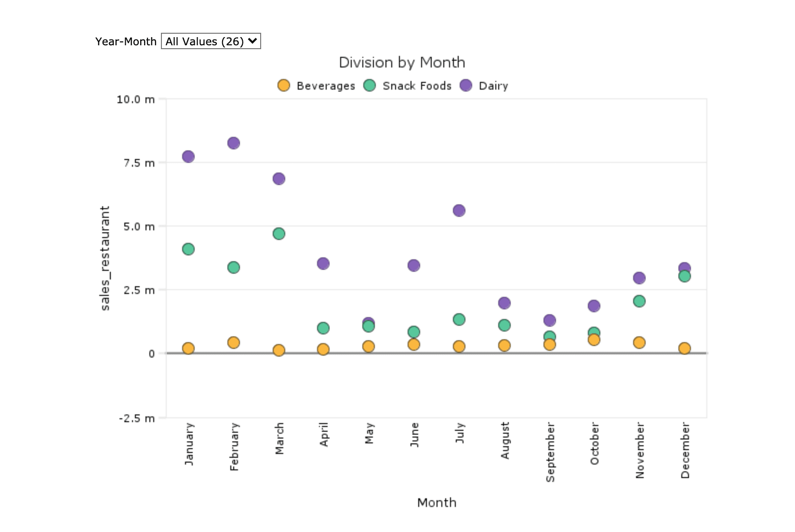Select the February Dairy data point
The width and height of the screenshot is (795, 532).
click(234, 143)
